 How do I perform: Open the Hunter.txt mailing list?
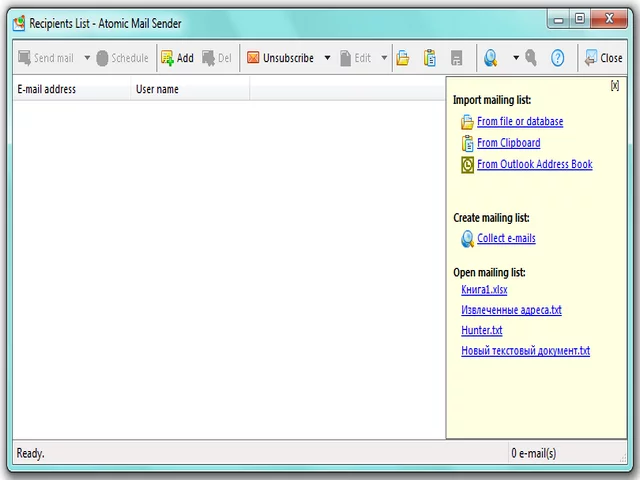coord(481,330)
